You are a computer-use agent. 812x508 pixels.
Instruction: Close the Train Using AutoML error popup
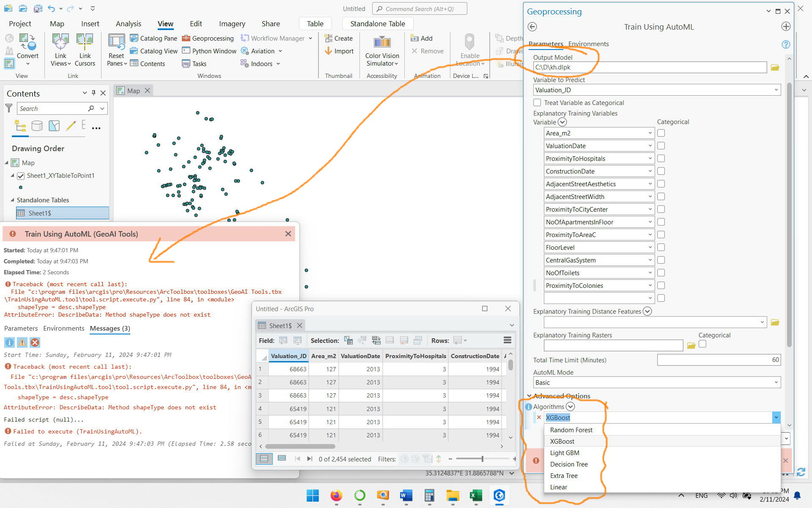point(288,234)
